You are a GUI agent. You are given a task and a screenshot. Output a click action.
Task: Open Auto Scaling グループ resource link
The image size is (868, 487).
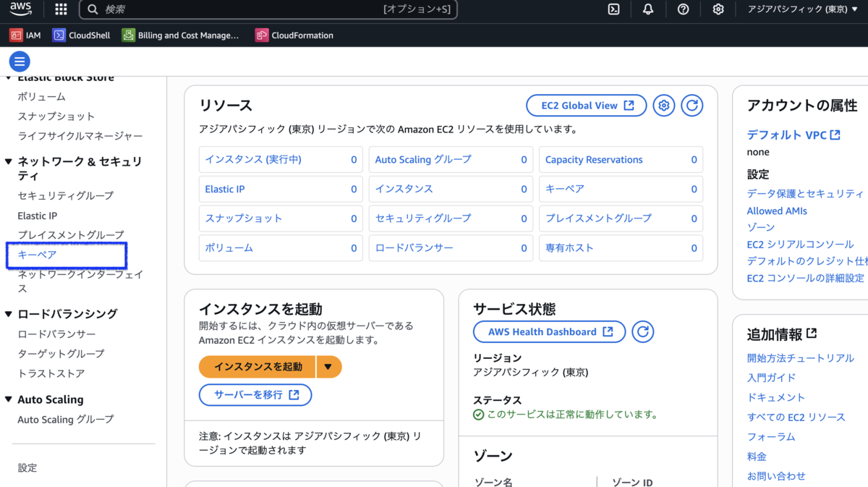[x=422, y=159]
